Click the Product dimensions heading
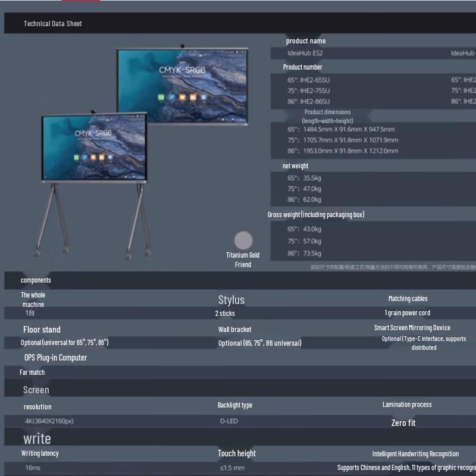 pyautogui.click(x=327, y=116)
